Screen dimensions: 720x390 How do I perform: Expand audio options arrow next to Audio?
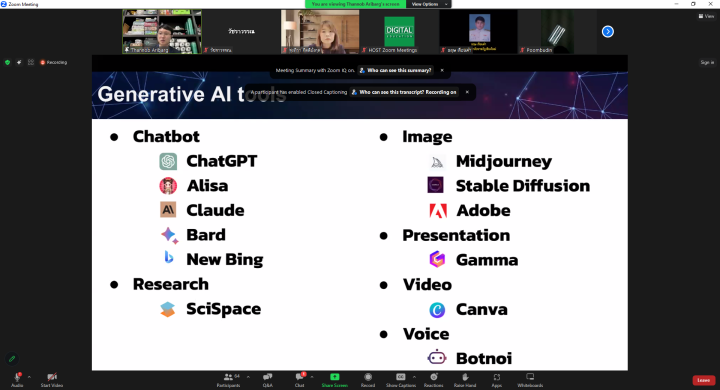pos(29,377)
